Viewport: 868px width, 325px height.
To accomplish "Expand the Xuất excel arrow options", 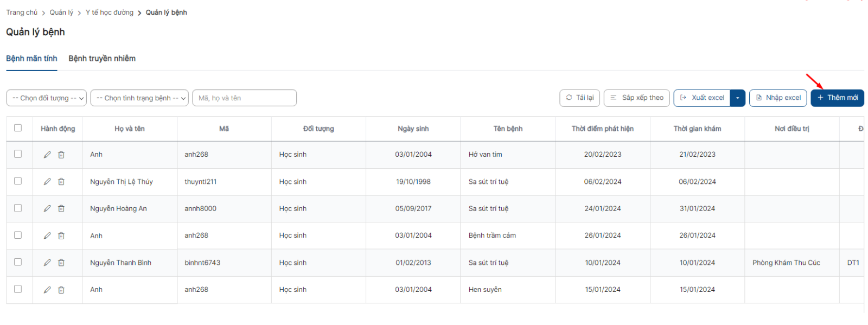I will 738,98.
